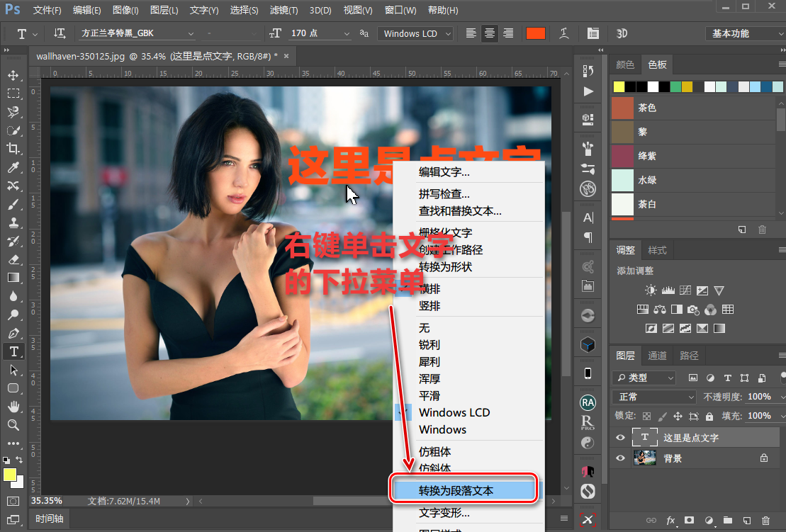The image size is (786, 532).
Task: Select the Eyedropper tool
Action: [13, 167]
